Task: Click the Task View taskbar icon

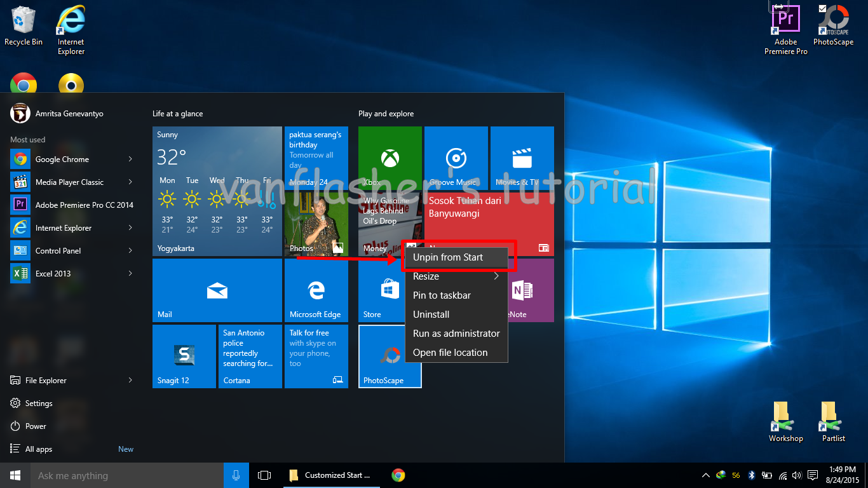Action: click(x=264, y=475)
